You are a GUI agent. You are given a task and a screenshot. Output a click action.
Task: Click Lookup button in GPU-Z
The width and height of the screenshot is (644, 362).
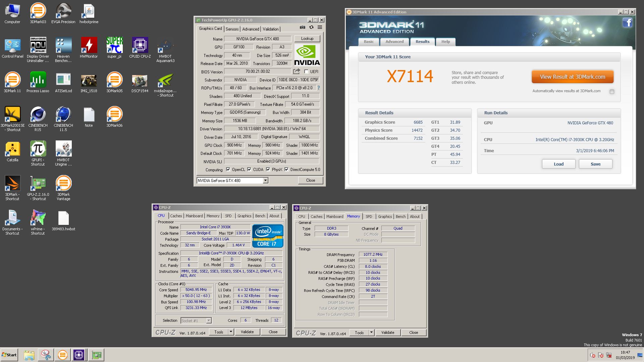pyautogui.click(x=307, y=39)
